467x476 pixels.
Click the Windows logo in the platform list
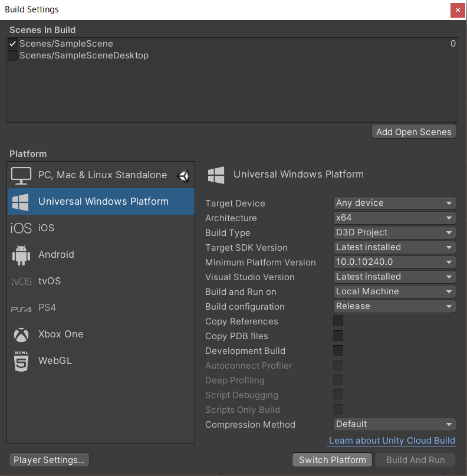[21, 202]
